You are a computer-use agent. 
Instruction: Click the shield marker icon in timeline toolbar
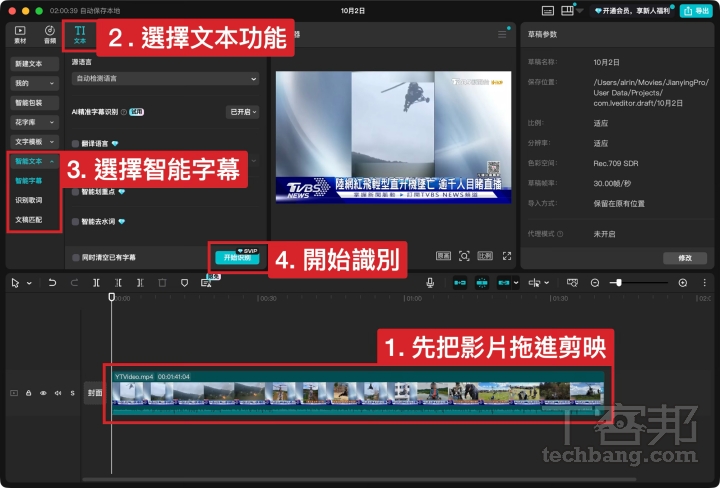pos(184,283)
